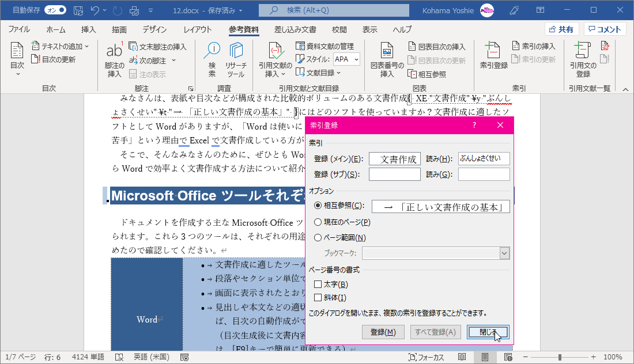Click 登録 (サブ) input field
This screenshot has height=364, width=634.
point(395,174)
